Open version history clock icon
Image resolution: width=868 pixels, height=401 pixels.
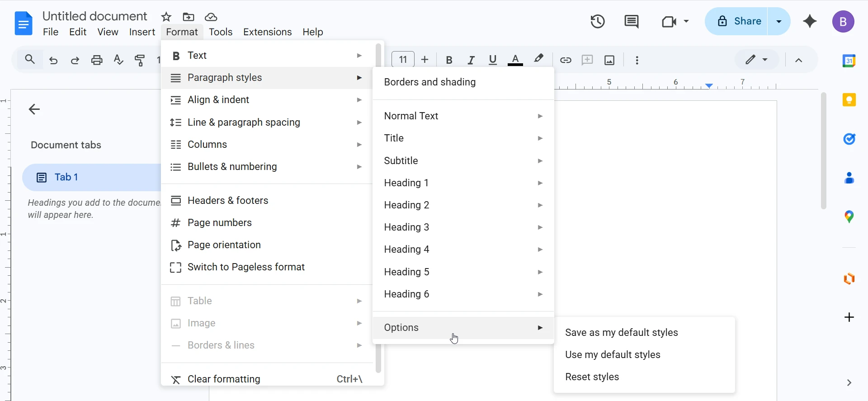coord(597,21)
